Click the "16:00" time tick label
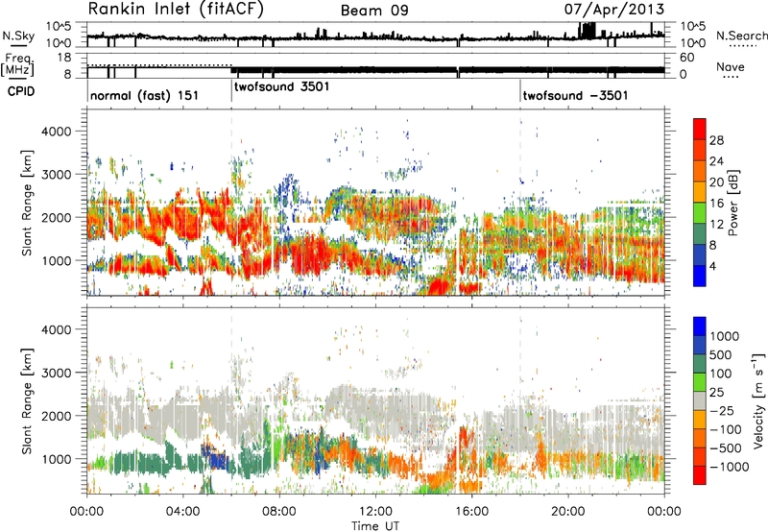 tap(471, 512)
